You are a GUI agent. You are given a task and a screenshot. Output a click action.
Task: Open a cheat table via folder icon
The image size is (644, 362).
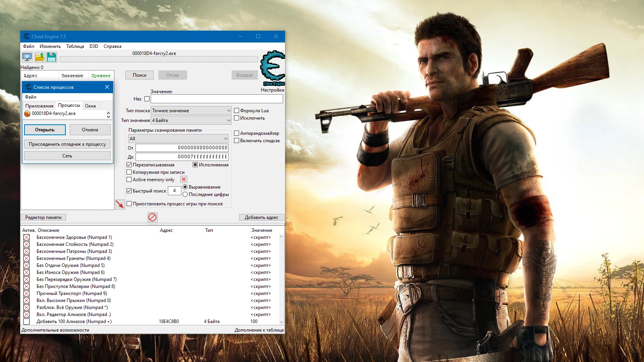coord(39,57)
